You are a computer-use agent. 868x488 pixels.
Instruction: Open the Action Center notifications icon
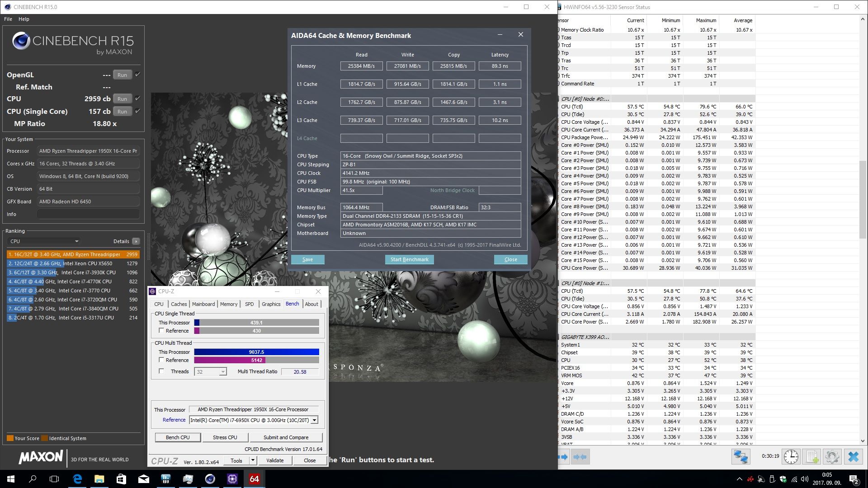pyautogui.click(x=854, y=479)
